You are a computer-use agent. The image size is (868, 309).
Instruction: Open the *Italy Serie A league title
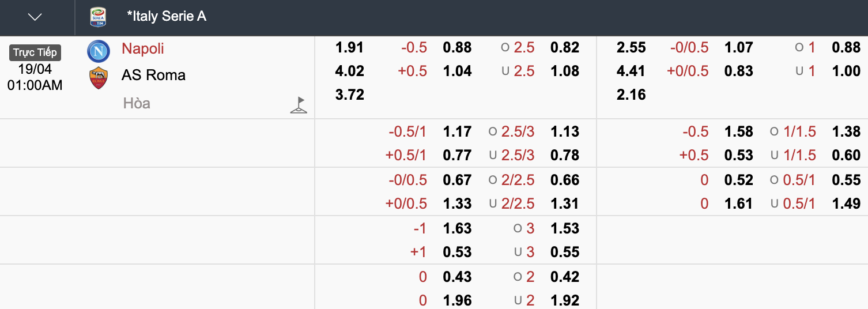167,16
